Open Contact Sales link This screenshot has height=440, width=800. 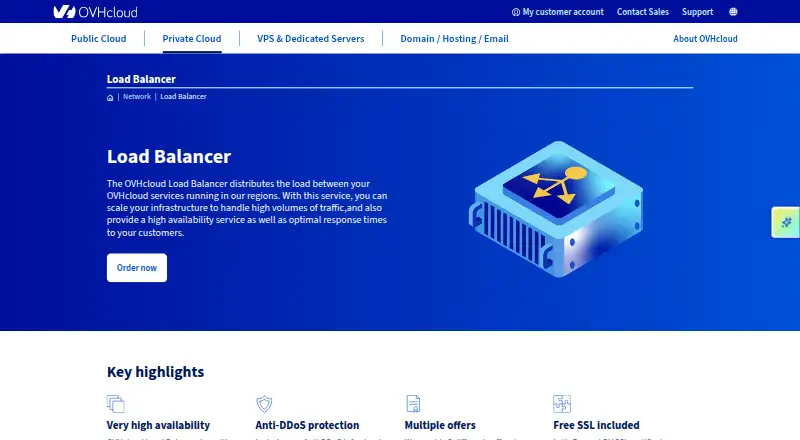coord(642,12)
